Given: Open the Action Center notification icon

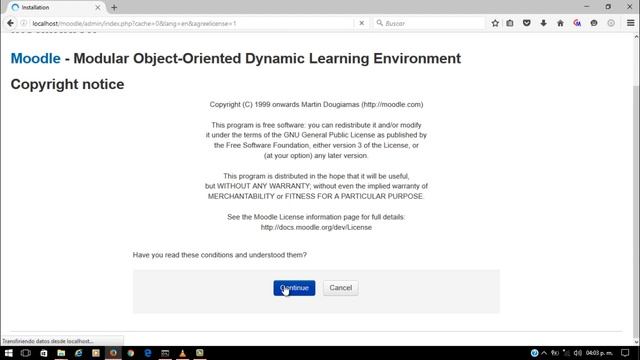Looking at the screenshot, I should point(625,353).
